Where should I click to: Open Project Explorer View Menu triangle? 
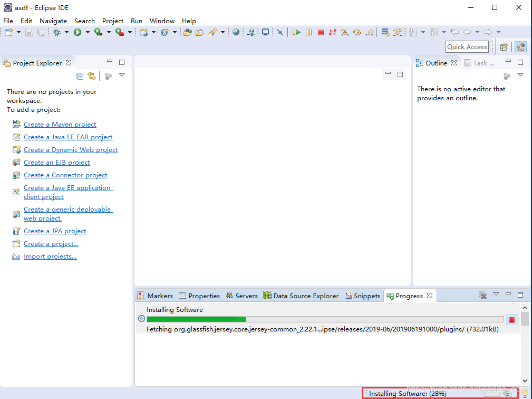(122, 75)
